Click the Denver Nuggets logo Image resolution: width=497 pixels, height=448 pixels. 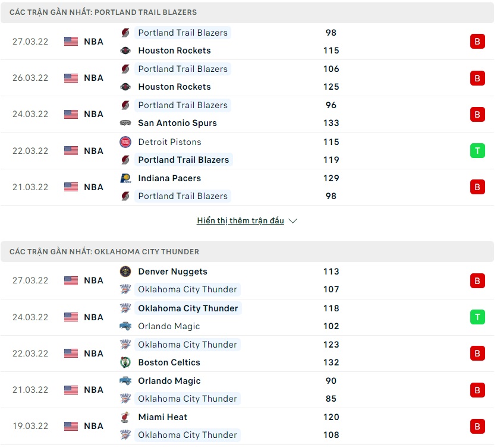click(x=125, y=272)
